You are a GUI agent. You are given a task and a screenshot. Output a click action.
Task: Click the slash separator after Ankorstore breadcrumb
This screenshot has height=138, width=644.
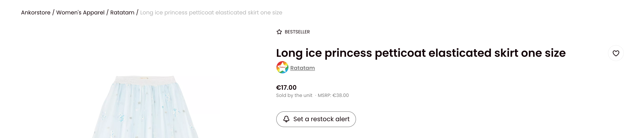pyautogui.click(x=53, y=12)
